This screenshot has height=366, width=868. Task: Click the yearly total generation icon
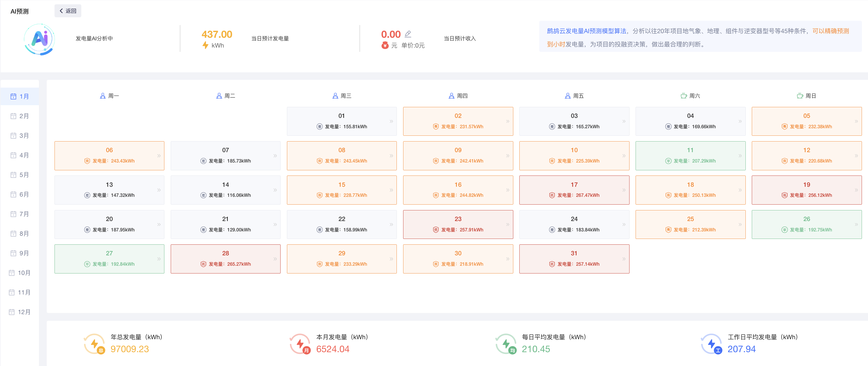tap(94, 344)
